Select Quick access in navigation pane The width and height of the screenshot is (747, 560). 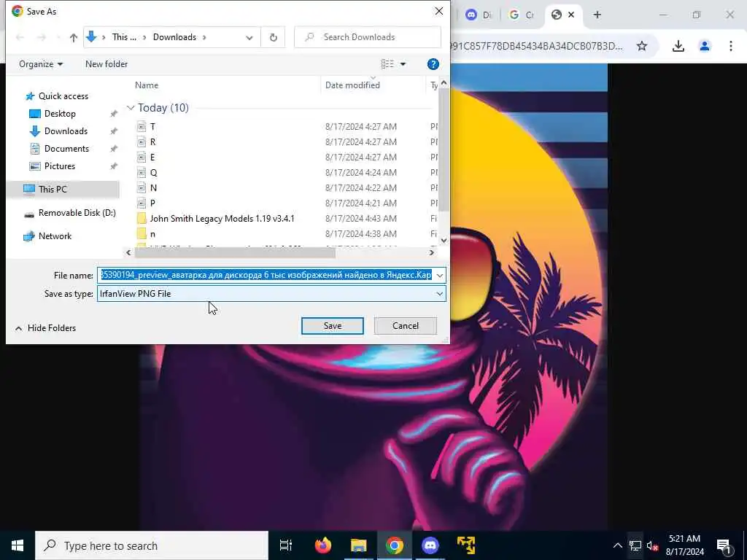(63, 96)
